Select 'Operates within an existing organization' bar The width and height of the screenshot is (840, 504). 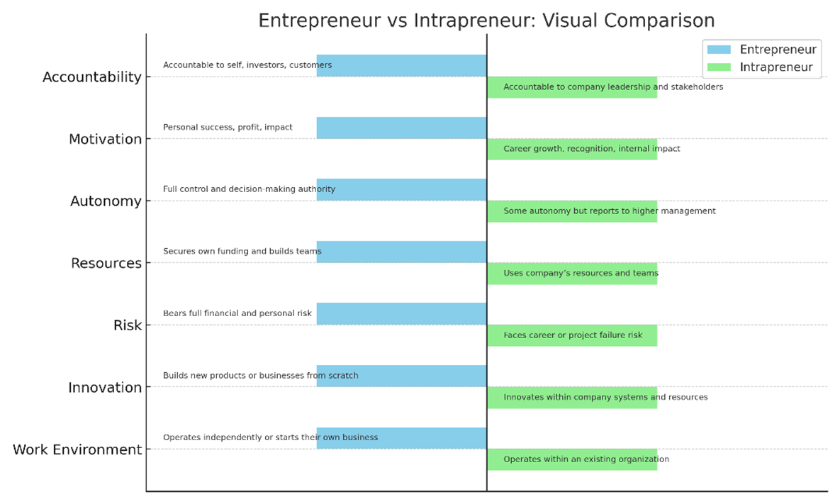pos(572,459)
